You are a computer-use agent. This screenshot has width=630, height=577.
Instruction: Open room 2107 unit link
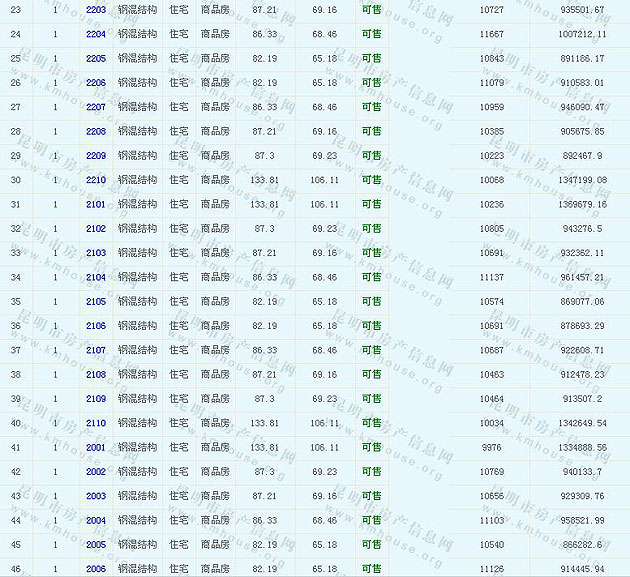click(x=96, y=350)
